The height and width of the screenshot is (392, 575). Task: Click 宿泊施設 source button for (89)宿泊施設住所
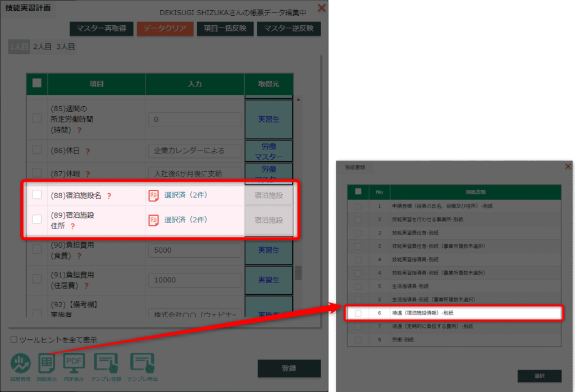point(269,220)
